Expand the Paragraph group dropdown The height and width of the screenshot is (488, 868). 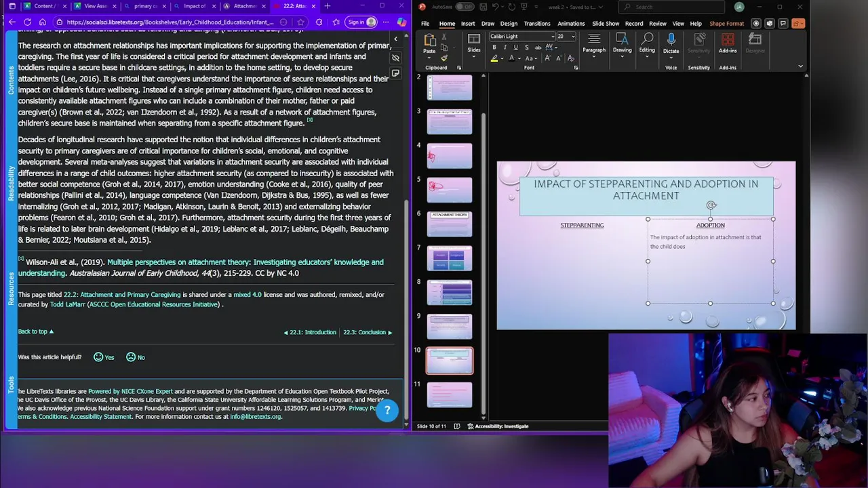594,57
